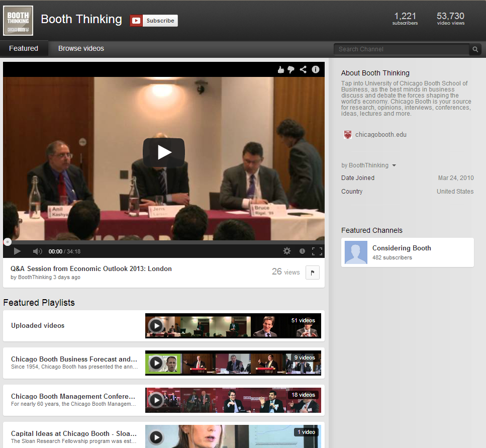Open the chicagobooth.edu link

coord(380,135)
